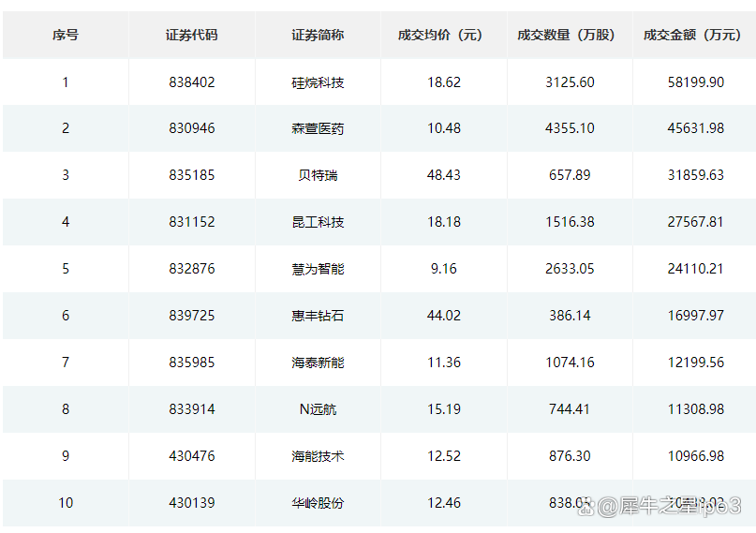The width and height of the screenshot is (756, 533).
Task: Click amount value 27567.81
Action: coord(696,222)
